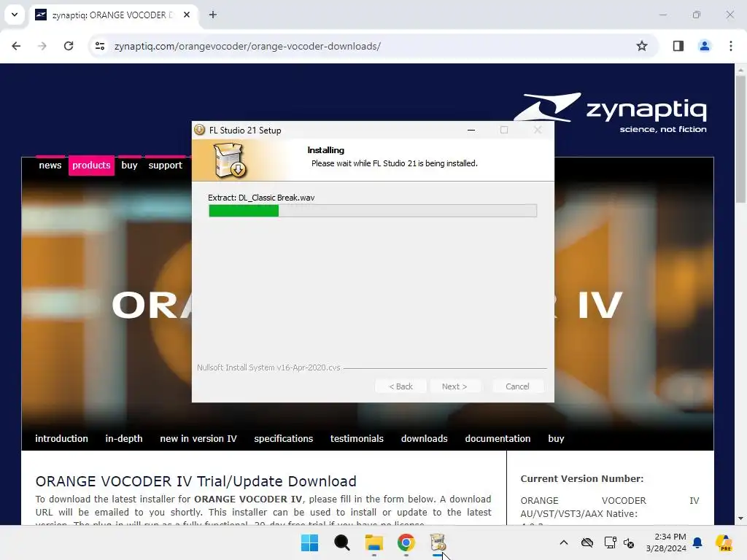Click the installer box icon in the header

click(x=230, y=160)
